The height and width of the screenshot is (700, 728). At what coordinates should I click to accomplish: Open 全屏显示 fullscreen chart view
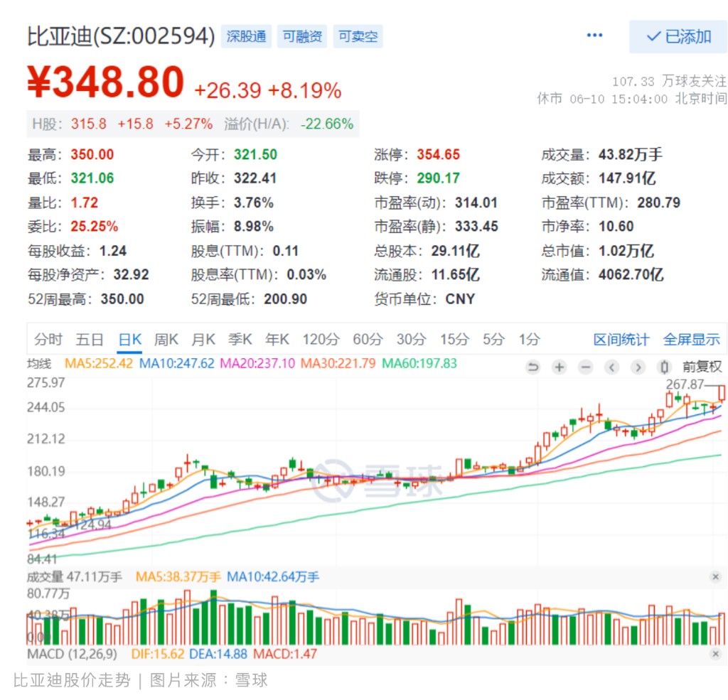tap(691, 340)
